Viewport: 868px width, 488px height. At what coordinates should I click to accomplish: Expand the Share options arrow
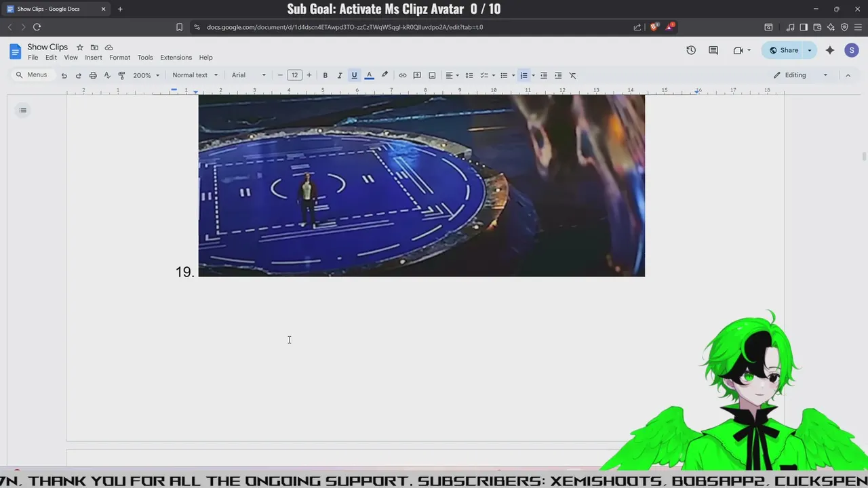tap(809, 50)
